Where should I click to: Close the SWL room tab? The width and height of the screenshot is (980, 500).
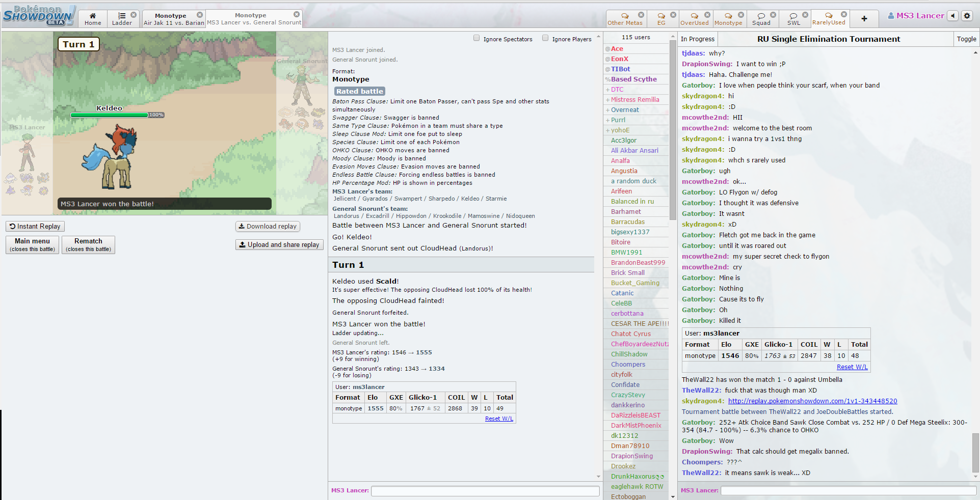[x=805, y=15]
